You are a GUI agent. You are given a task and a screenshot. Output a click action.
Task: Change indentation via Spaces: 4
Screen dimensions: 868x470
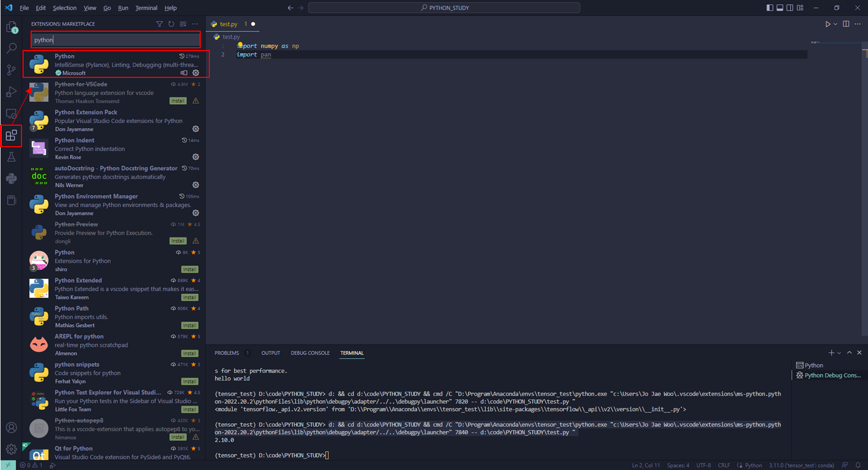tap(678, 465)
